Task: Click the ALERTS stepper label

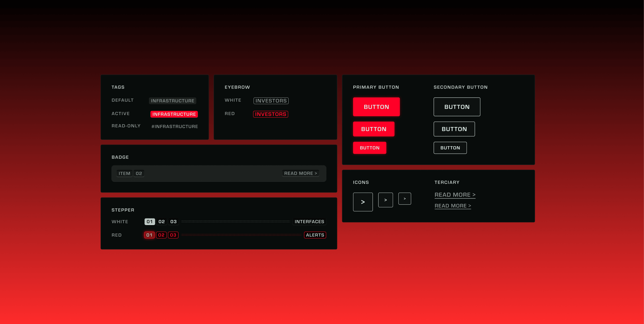Action: click(315, 235)
